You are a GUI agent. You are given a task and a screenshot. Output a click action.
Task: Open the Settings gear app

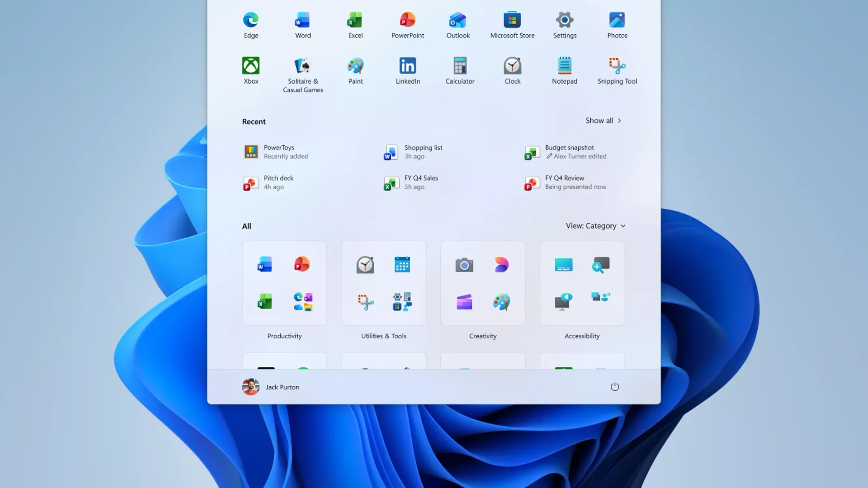[x=565, y=25]
